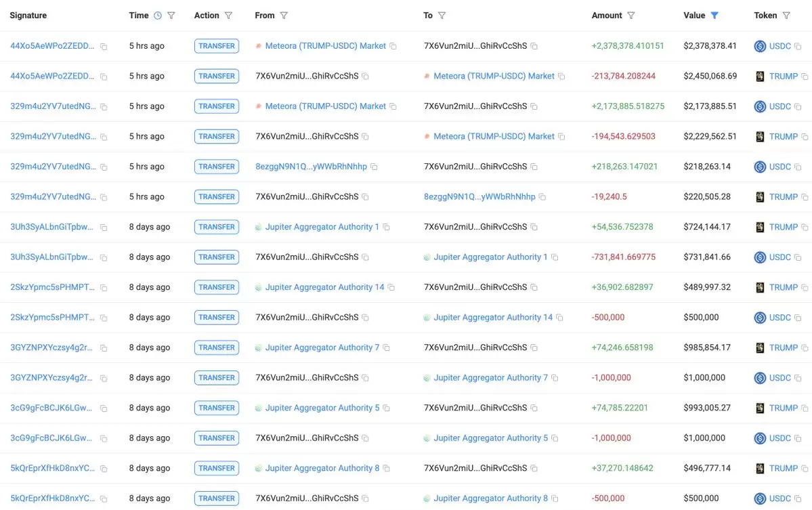Open TRUMP token link in $993,005.27 row
The width and height of the screenshot is (812, 510).
(783, 408)
